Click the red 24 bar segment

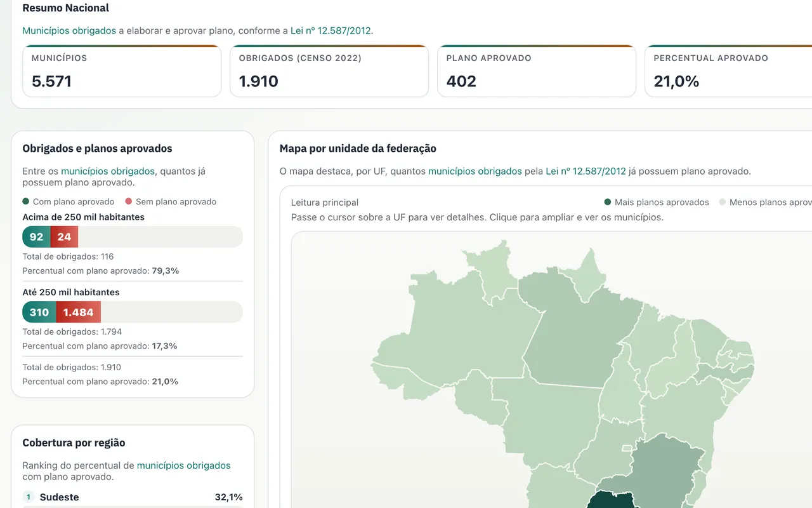pyautogui.click(x=64, y=237)
